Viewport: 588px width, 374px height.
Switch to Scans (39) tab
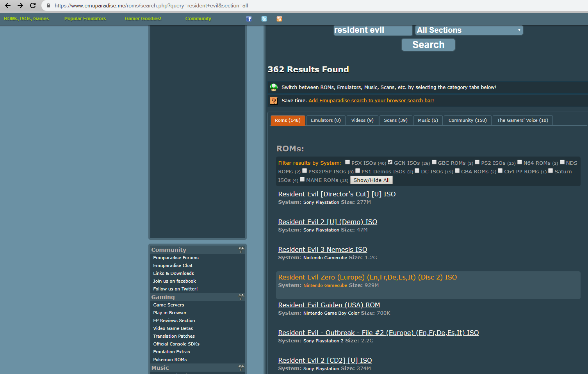point(396,120)
